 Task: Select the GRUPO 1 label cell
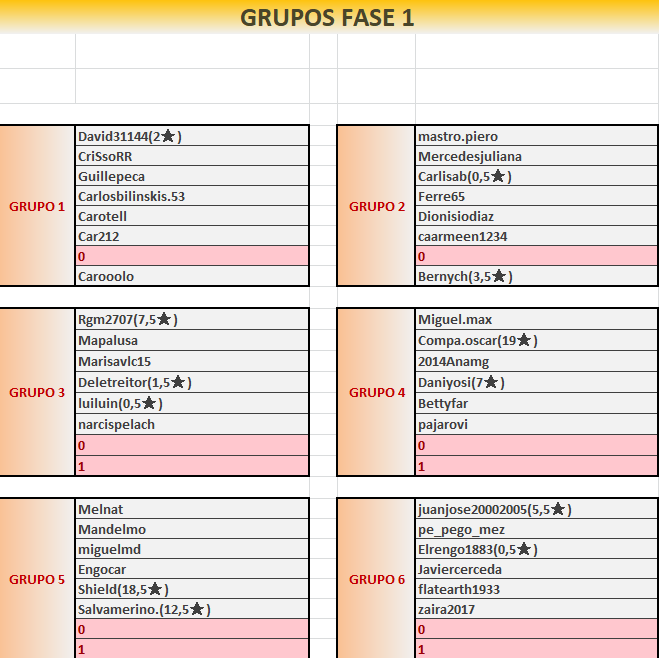click(x=37, y=207)
